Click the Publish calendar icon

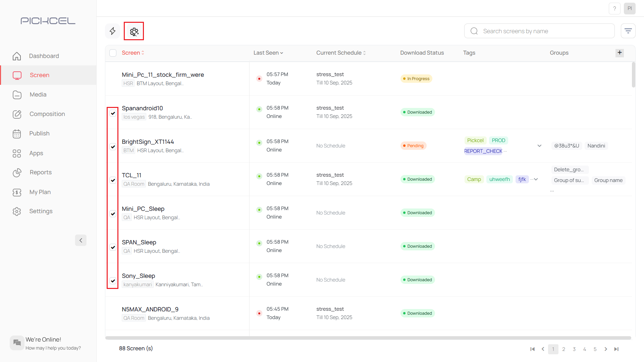pyautogui.click(x=17, y=133)
